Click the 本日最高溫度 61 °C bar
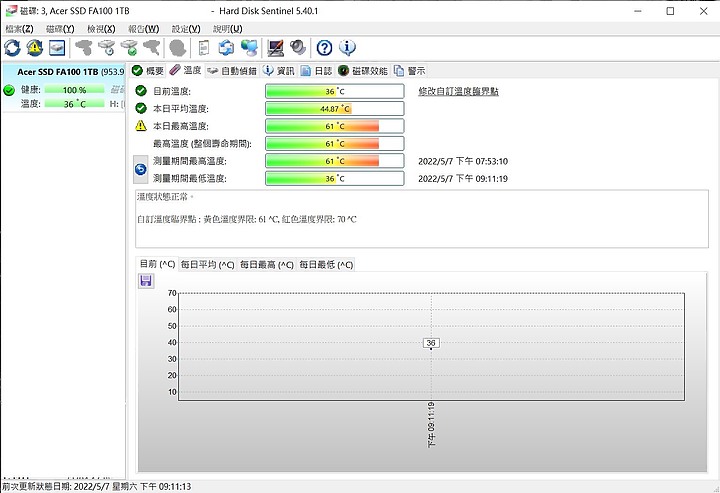The height and width of the screenshot is (493, 720). pyautogui.click(x=335, y=126)
